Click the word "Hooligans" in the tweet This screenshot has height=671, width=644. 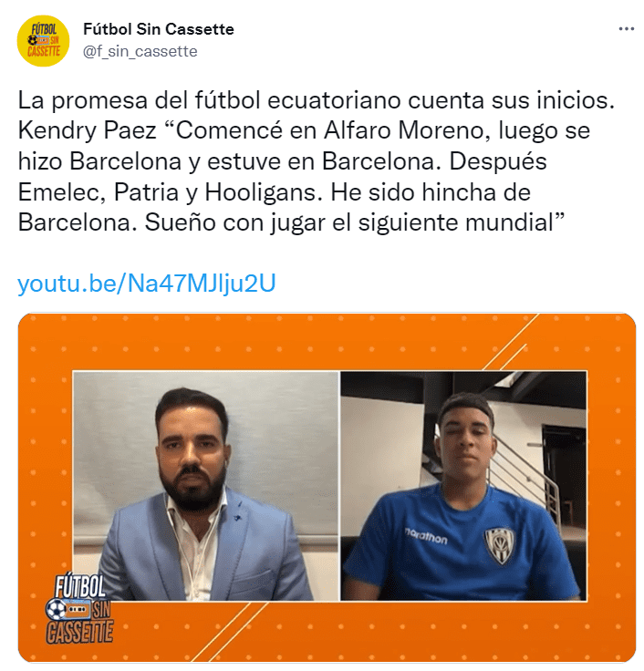pos(264,192)
